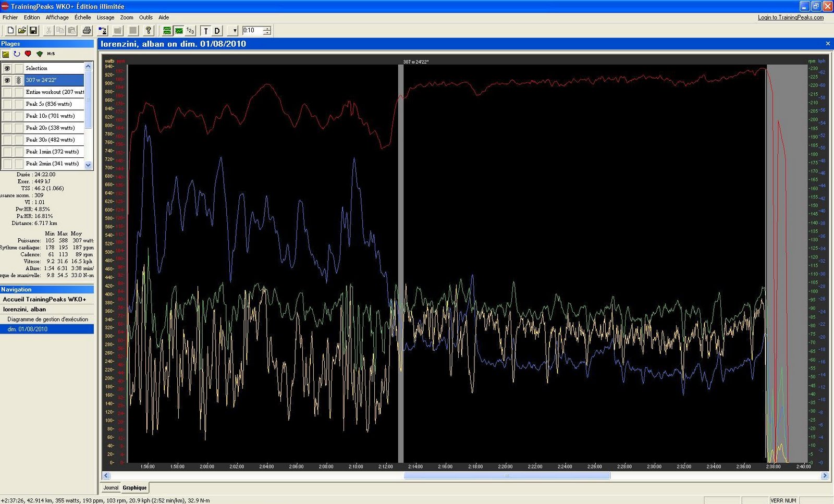Print with the printer icon
The width and height of the screenshot is (834, 504).
coord(87,31)
